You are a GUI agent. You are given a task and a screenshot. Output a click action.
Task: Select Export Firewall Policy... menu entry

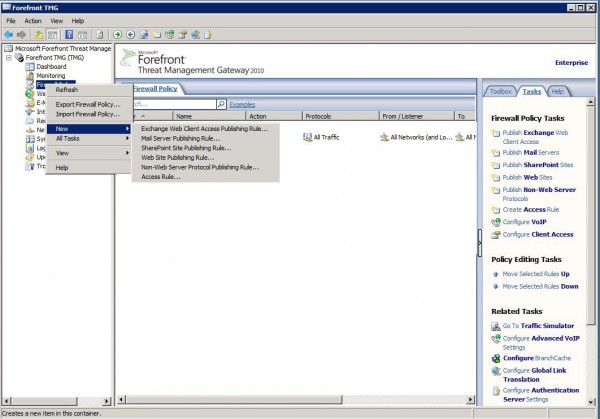87,104
